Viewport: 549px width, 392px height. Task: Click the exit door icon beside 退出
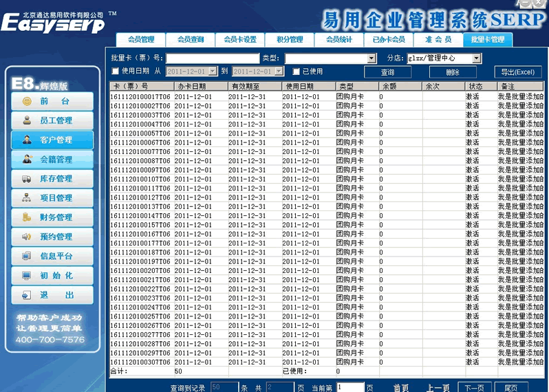27,295
